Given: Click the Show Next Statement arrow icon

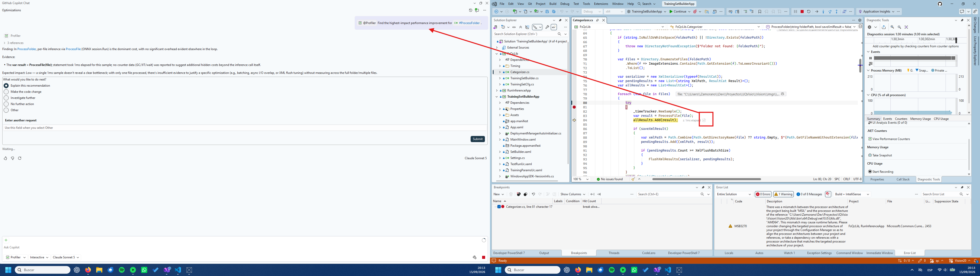Looking at the screenshot, I should click(816, 11).
